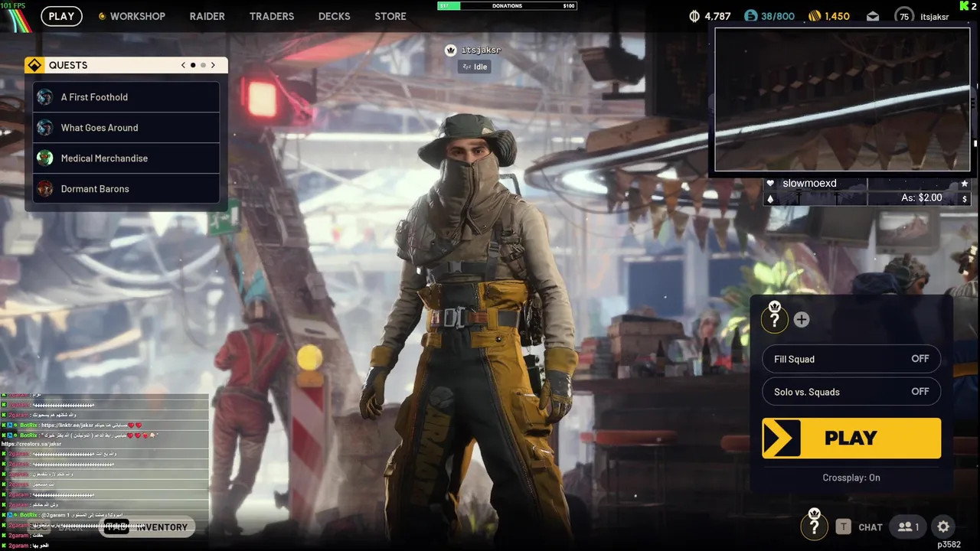Screen dimensions: 980x551
Task: Open the Workshop tab
Action: click(x=137, y=16)
